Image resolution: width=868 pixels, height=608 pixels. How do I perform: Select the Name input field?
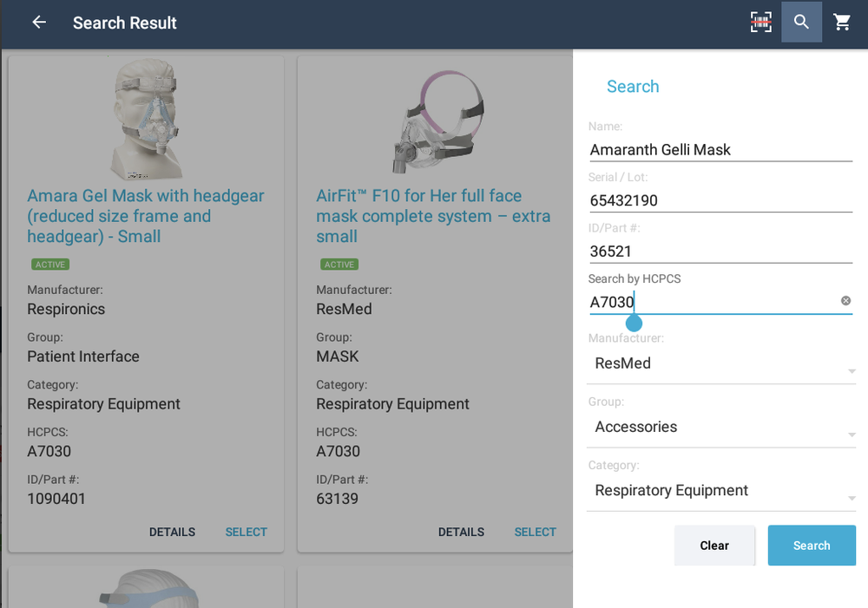point(721,149)
